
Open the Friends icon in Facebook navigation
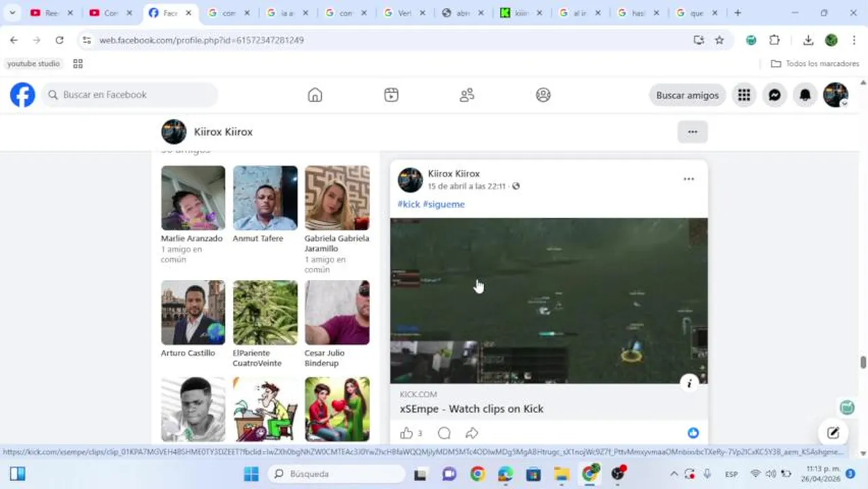click(467, 95)
